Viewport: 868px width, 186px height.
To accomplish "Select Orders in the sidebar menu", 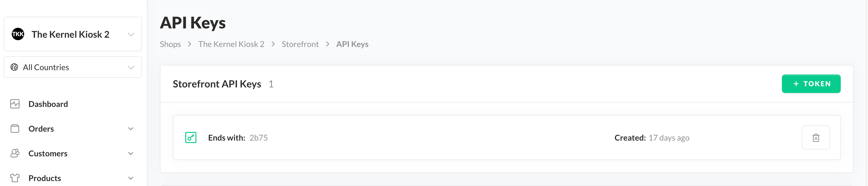I will (x=41, y=129).
